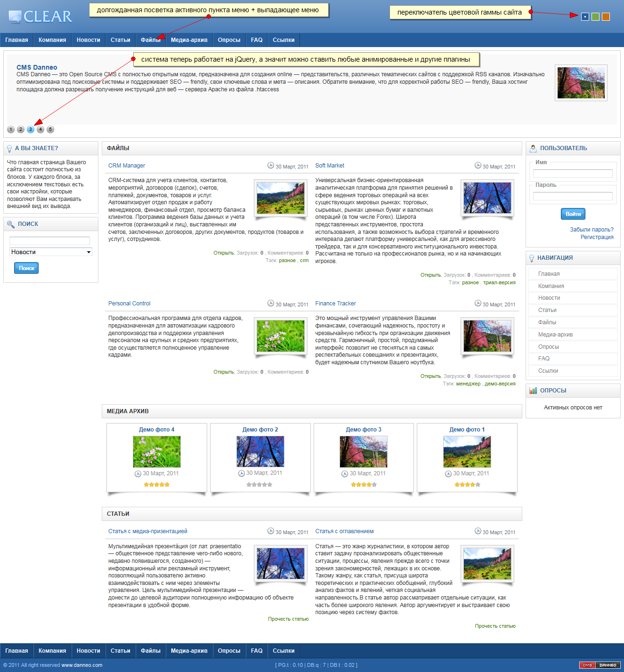This screenshot has height=672, width=624.
Task: Open Компания in top navigation bar
Action: [x=52, y=40]
